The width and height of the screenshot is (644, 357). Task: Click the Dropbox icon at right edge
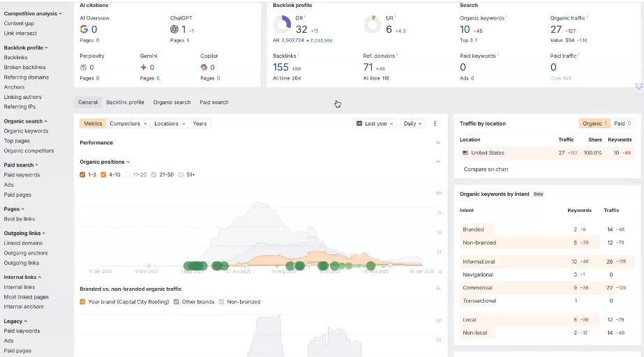coord(638,86)
